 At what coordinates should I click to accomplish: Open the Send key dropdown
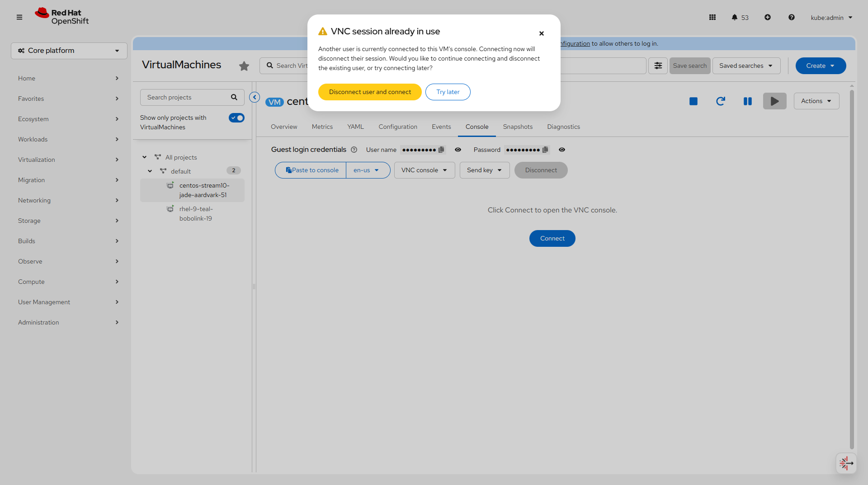(485, 170)
